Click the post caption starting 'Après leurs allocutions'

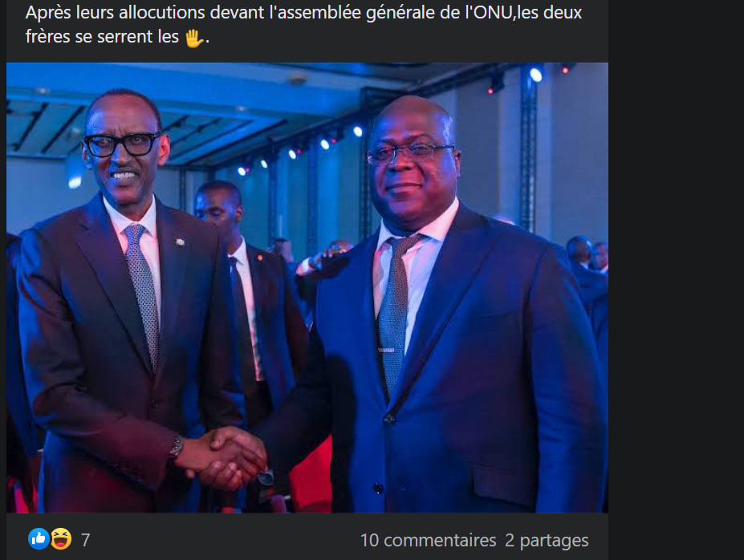303,25
